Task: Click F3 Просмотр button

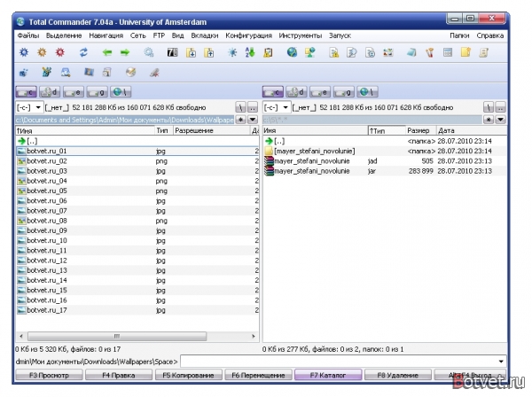Action: point(49,376)
